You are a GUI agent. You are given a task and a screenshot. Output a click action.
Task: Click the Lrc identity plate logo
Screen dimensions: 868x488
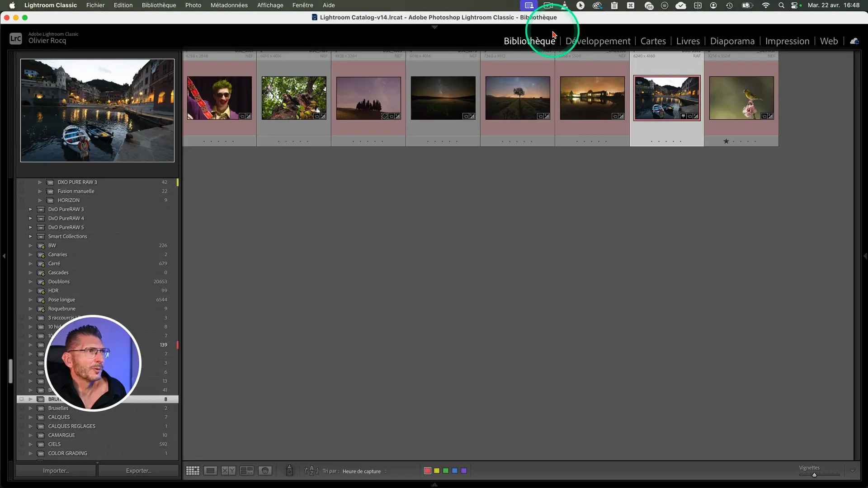point(16,38)
